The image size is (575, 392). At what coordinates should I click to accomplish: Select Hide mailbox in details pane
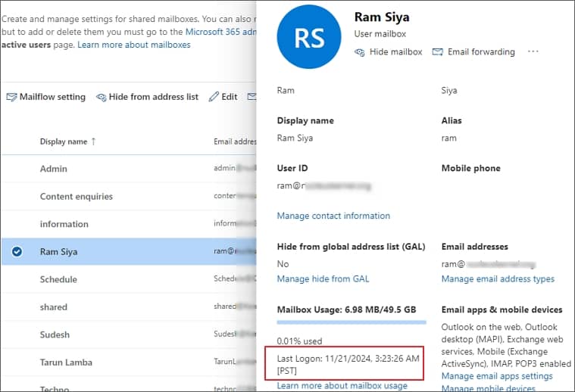(389, 52)
